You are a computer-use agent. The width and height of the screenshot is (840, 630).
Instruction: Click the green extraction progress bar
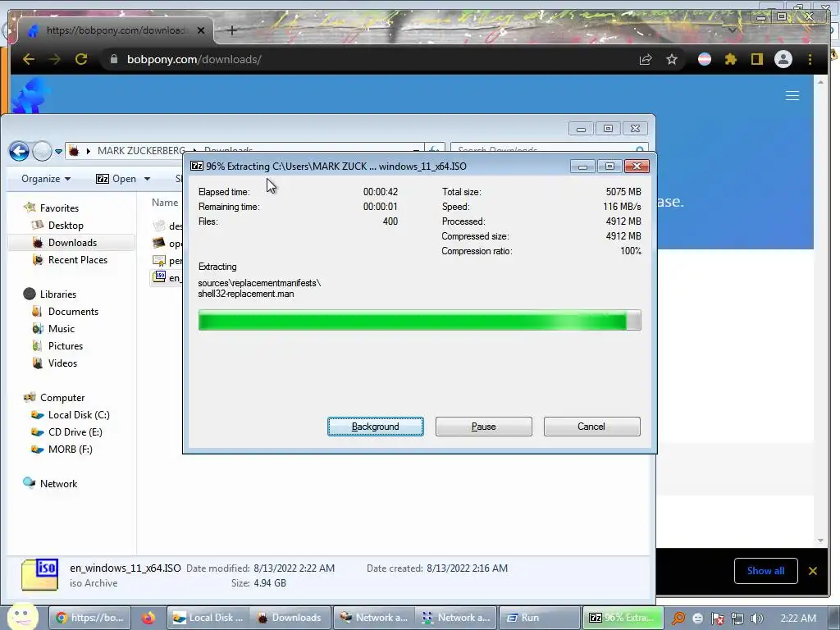(x=419, y=321)
